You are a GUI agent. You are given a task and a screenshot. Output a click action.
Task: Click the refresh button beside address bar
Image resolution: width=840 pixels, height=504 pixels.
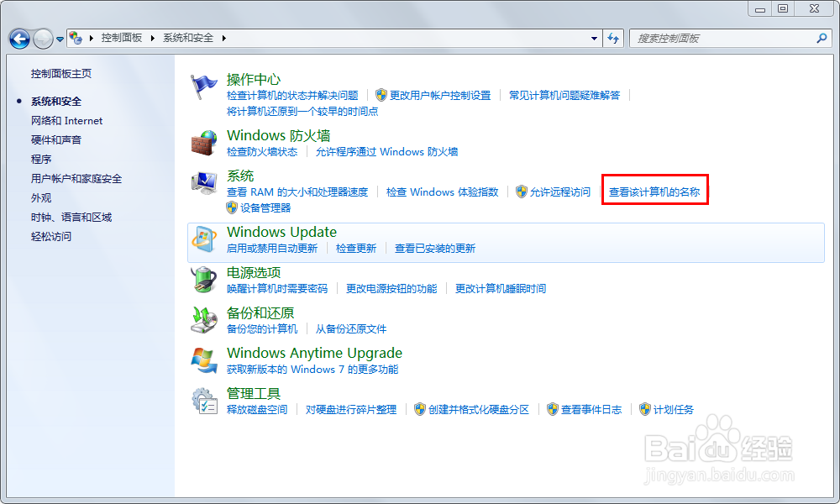coord(613,38)
